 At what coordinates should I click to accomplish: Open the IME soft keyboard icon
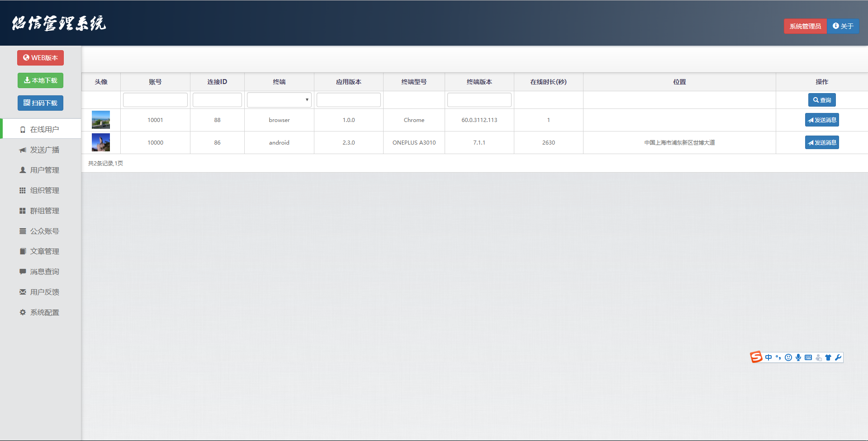coord(808,357)
